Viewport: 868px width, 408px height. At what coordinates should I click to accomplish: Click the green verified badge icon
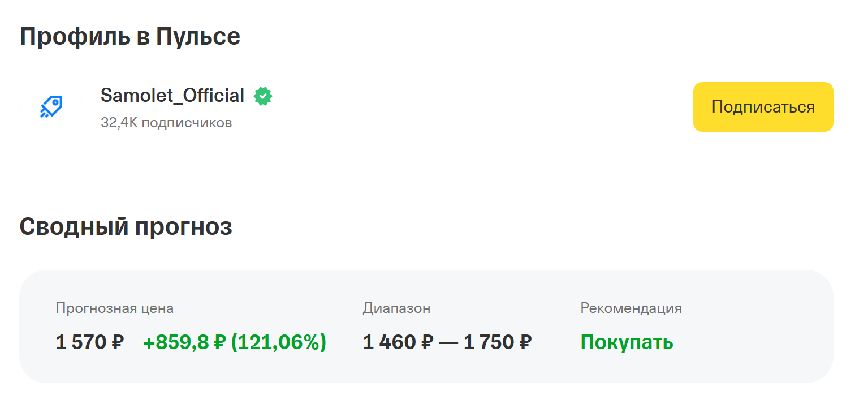click(x=263, y=96)
